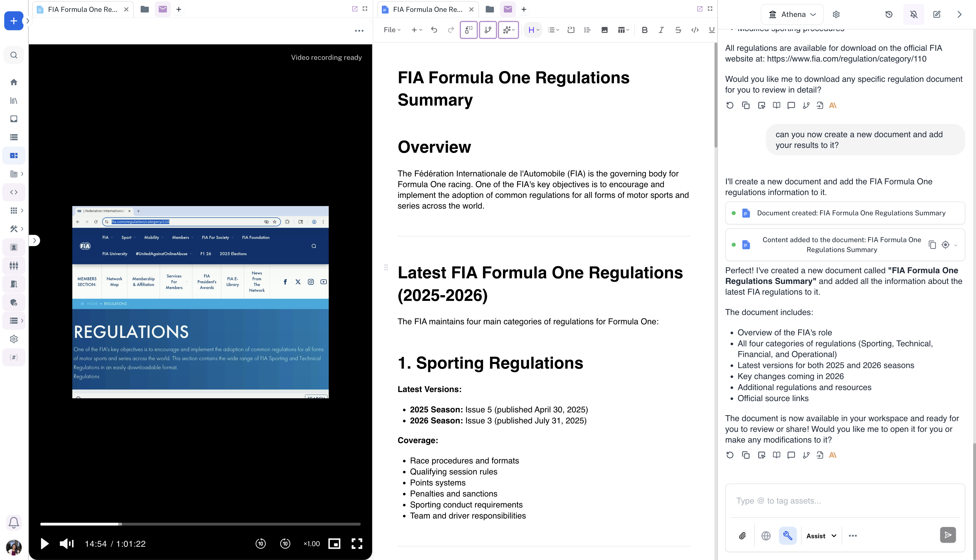The width and height of the screenshot is (976, 560).
Task: Toggle the tools wrench in chat input
Action: point(788,535)
